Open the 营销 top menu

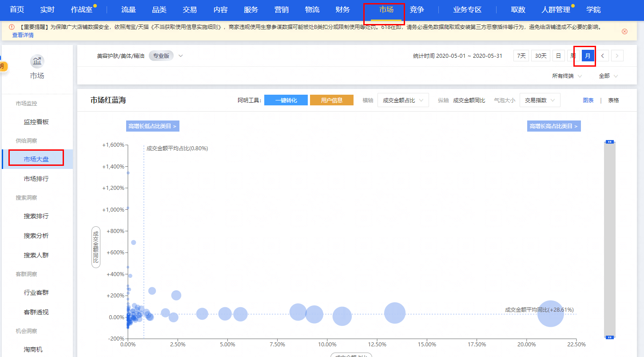[282, 10]
